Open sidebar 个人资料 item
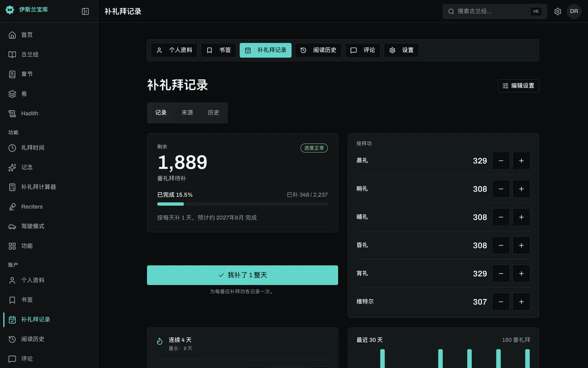Viewport: 588px width, 368px height. [x=49, y=280]
